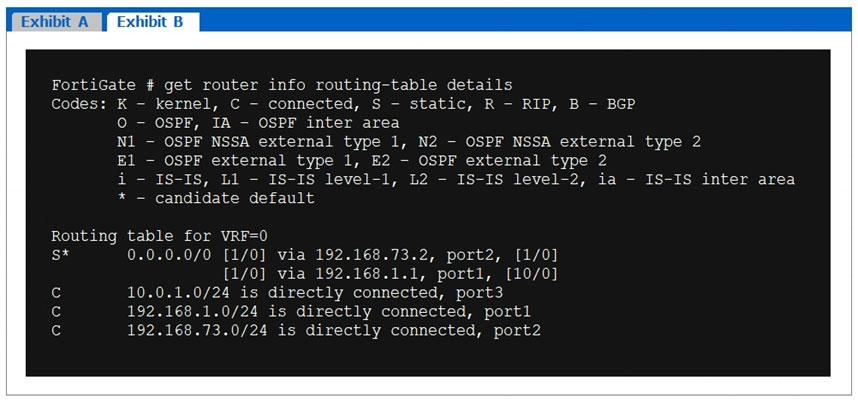Viewport: 858px width, 400px height.
Task: Click the 'OSPF inter area' legend line
Action: point(258,123)
